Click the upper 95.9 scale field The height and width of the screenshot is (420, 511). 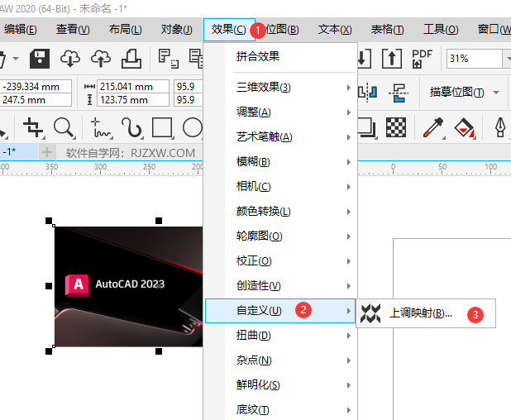[x=189, y=86]
